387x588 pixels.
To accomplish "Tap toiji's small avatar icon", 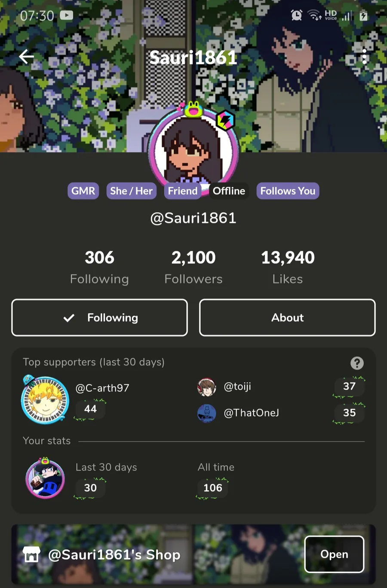I will [206, 387].
